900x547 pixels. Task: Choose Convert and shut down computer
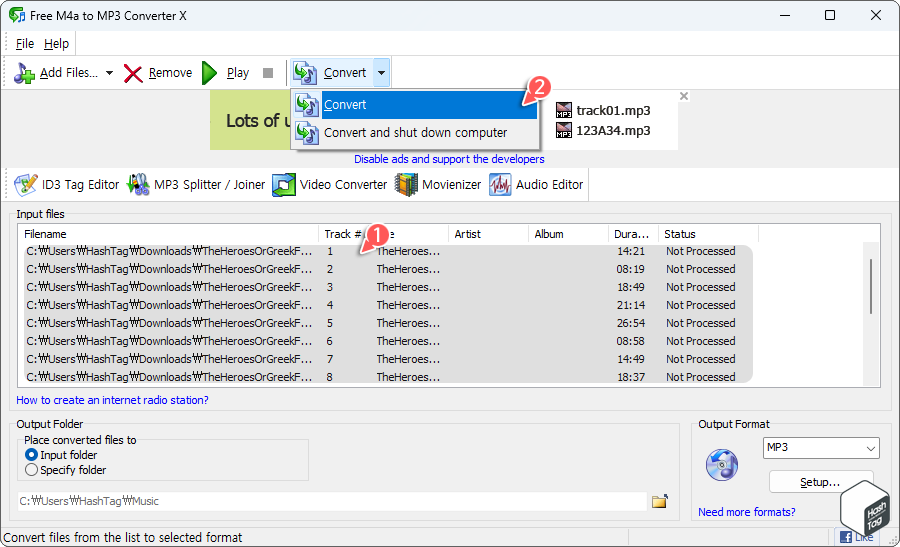pos(416,133)
